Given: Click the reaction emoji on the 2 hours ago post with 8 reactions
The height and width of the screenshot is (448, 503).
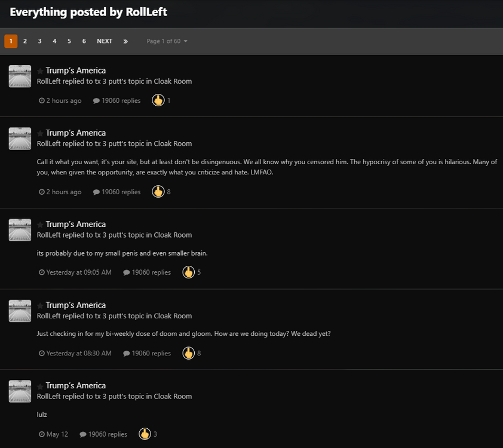Looking at the screenshot, I should (158, 192).
